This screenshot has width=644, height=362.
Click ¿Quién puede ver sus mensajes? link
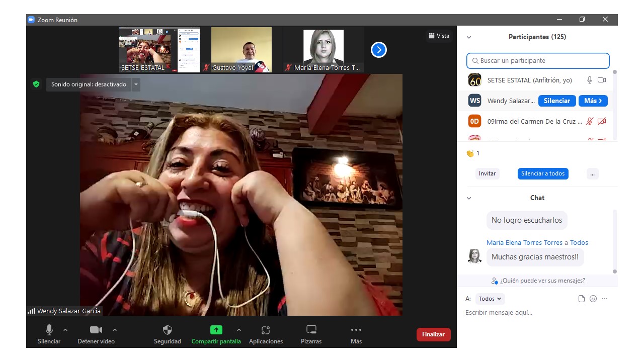[x=538, y=281]
